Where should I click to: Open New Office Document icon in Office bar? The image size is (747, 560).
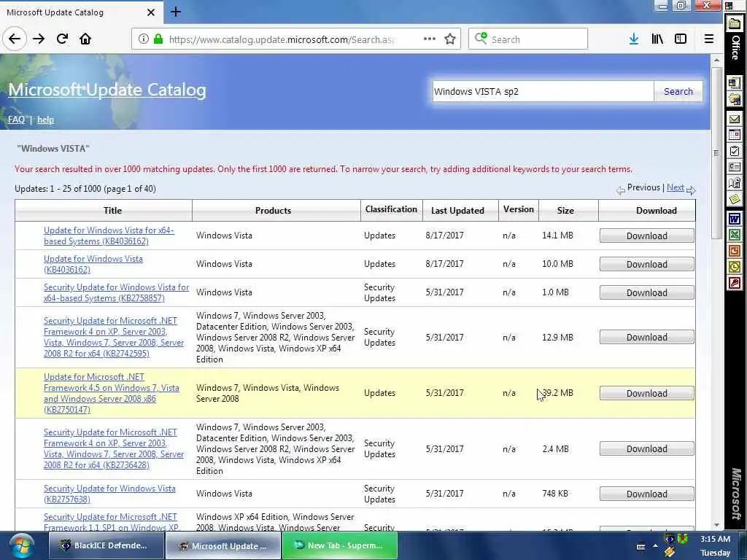click(735, 83)
